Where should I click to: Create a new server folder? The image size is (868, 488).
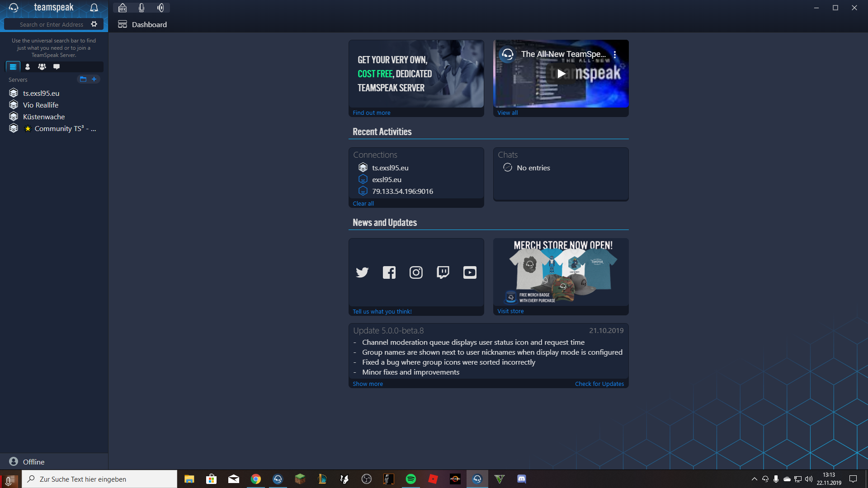83,79
